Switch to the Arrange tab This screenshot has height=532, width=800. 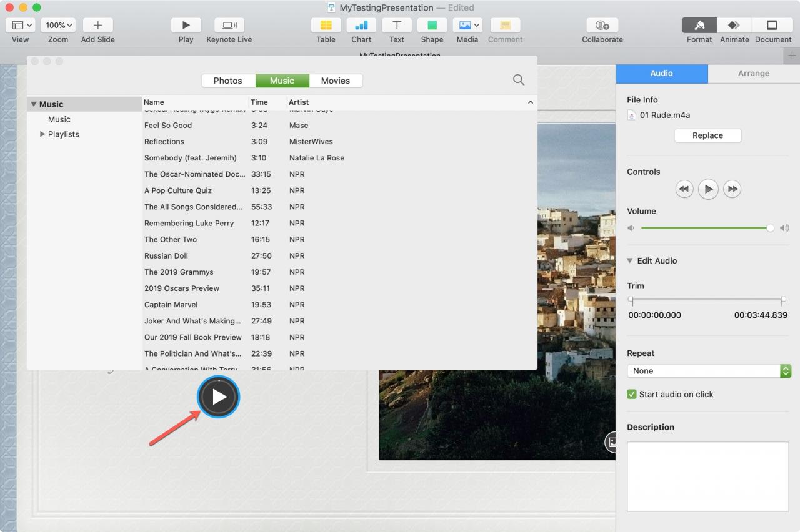(x=754, y=73)
